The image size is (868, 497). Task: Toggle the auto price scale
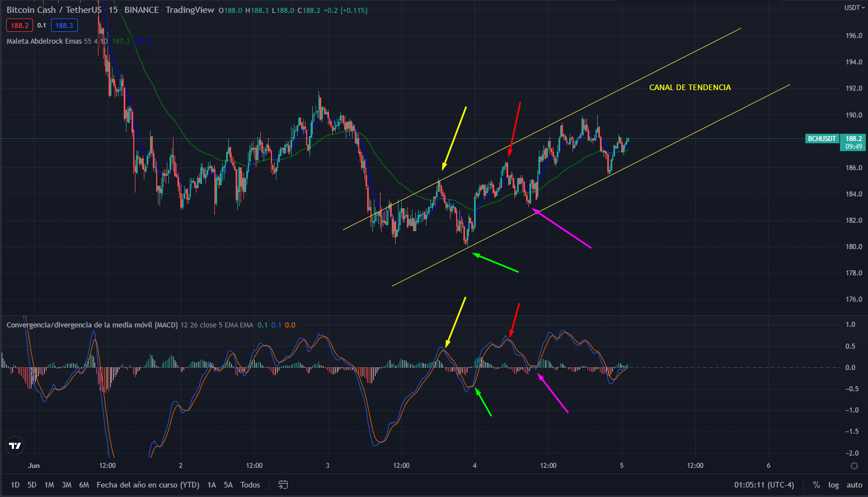pos(854,485)
